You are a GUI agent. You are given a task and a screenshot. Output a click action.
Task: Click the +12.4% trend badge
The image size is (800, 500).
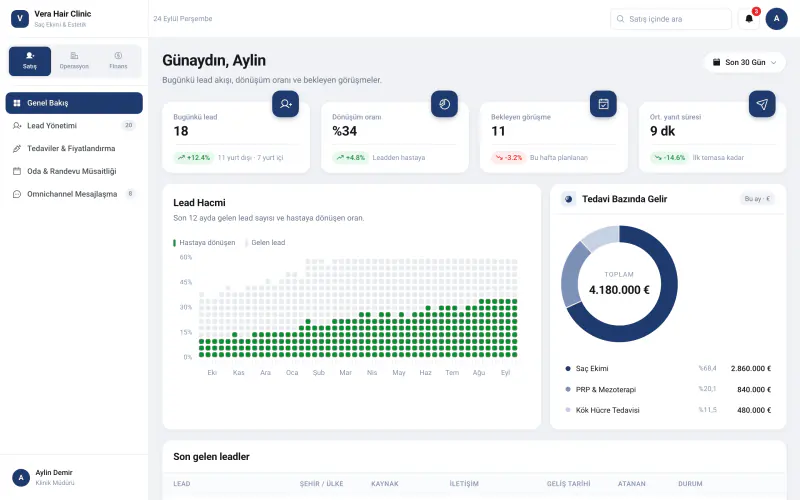pyautogui.click(x=193, y=158)
